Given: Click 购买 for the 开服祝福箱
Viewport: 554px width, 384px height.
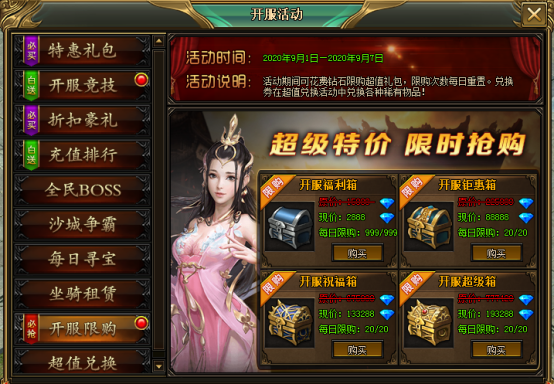Looking at the screenshot, I should click(357, 350).
